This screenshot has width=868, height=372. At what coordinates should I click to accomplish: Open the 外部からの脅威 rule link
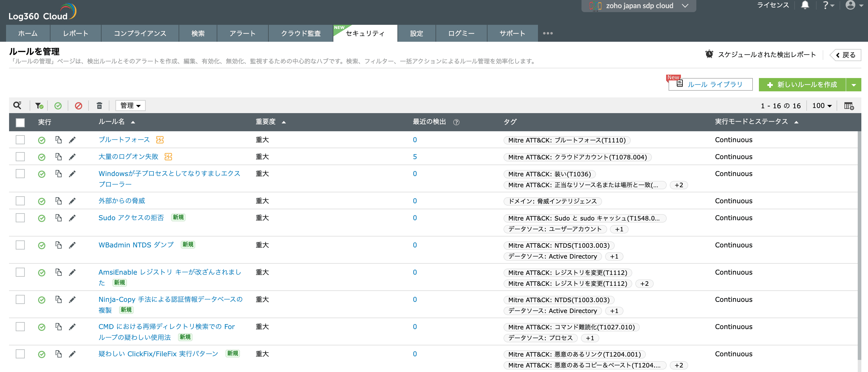coord(121,201)
